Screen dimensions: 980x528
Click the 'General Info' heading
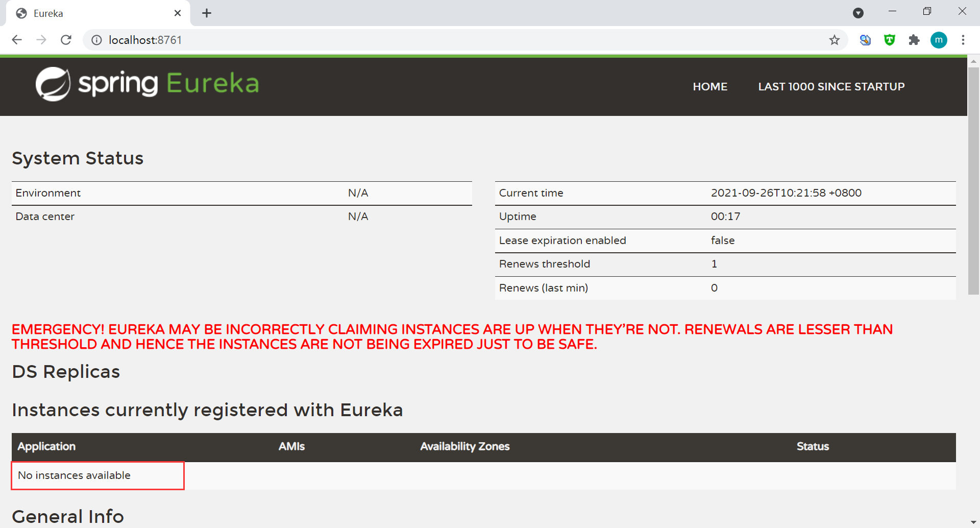point(68,517)
